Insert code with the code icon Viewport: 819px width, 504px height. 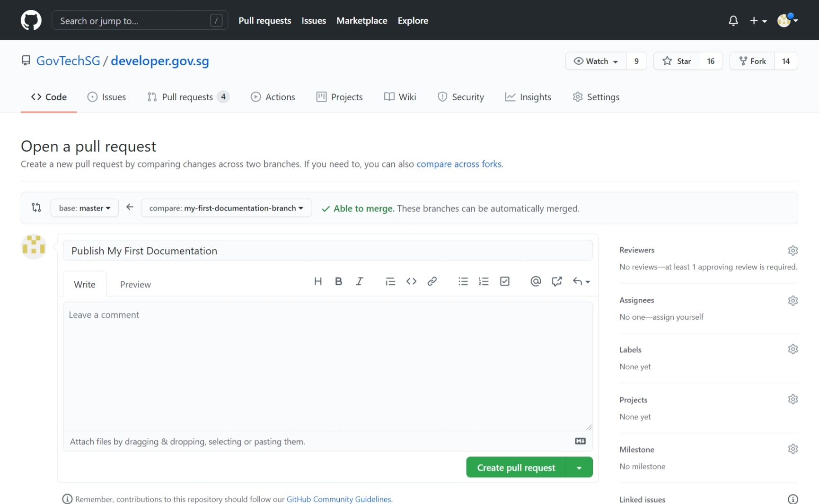pos(411,281)
